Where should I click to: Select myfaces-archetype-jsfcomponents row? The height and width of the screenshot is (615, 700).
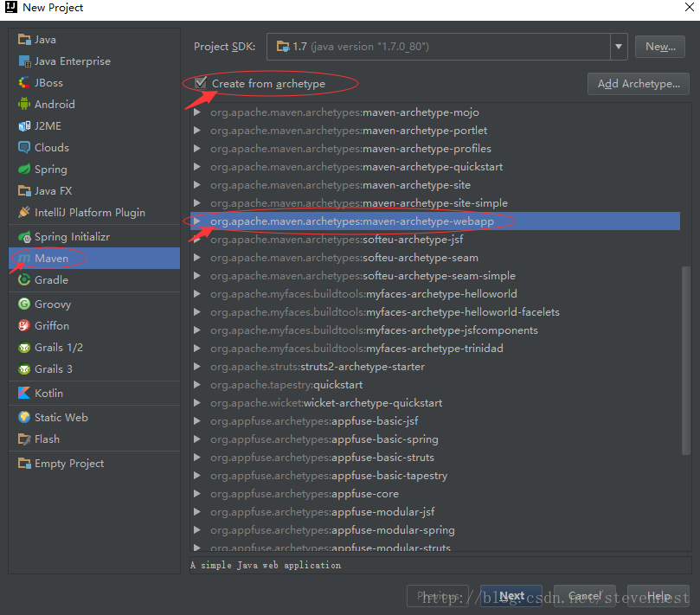pos(435,330)
